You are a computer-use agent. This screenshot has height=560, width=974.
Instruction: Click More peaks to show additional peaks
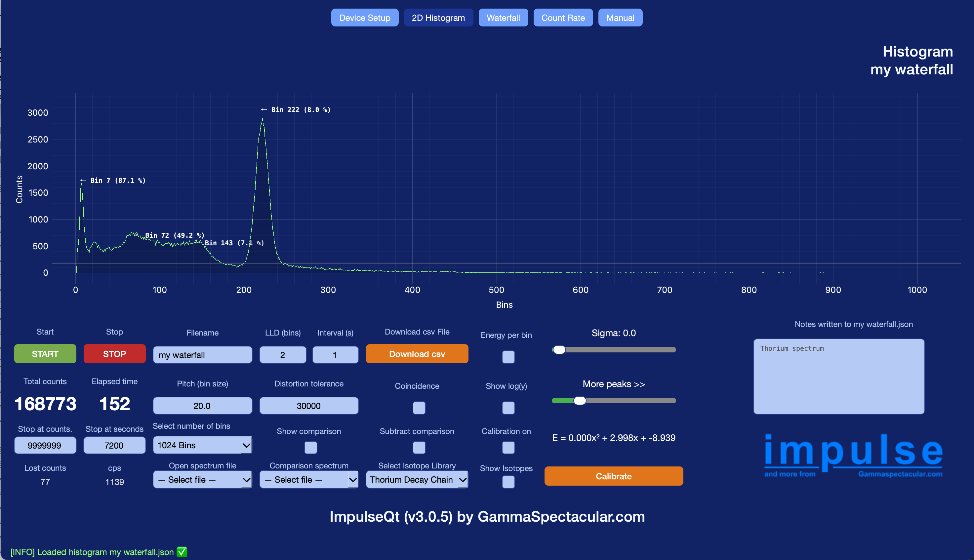click(x=613, y=384)
